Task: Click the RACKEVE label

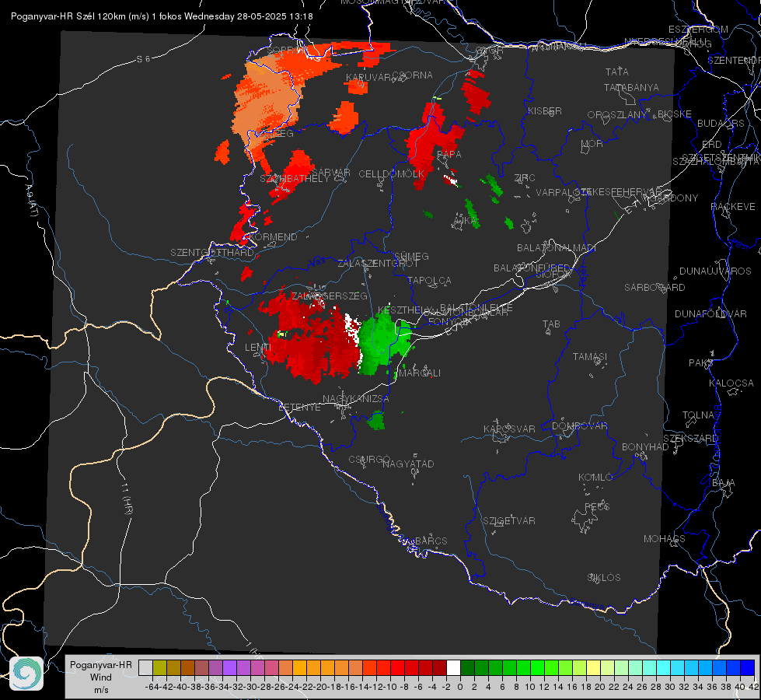Action: tap(733, 207)
